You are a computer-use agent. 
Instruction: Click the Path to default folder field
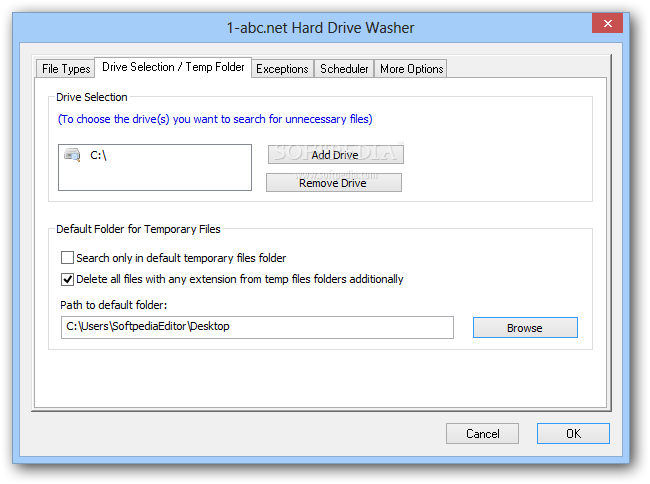(x=257, y=327)
